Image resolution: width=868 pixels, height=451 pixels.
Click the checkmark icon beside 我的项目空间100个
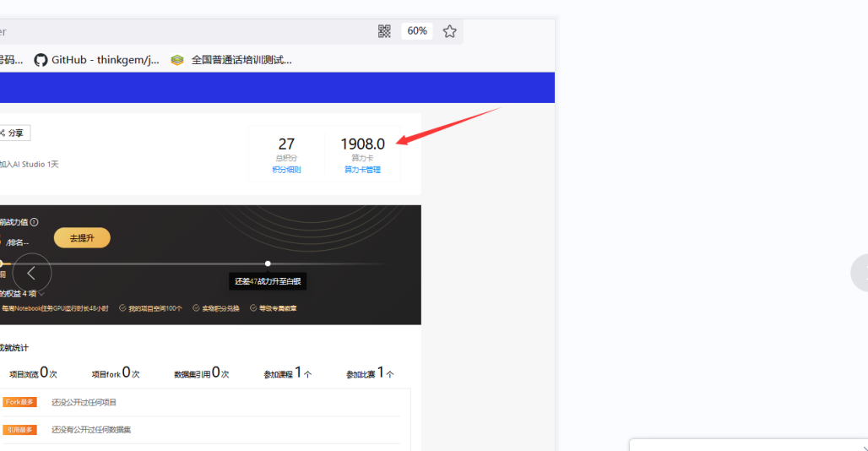click(x=123, y=308)
